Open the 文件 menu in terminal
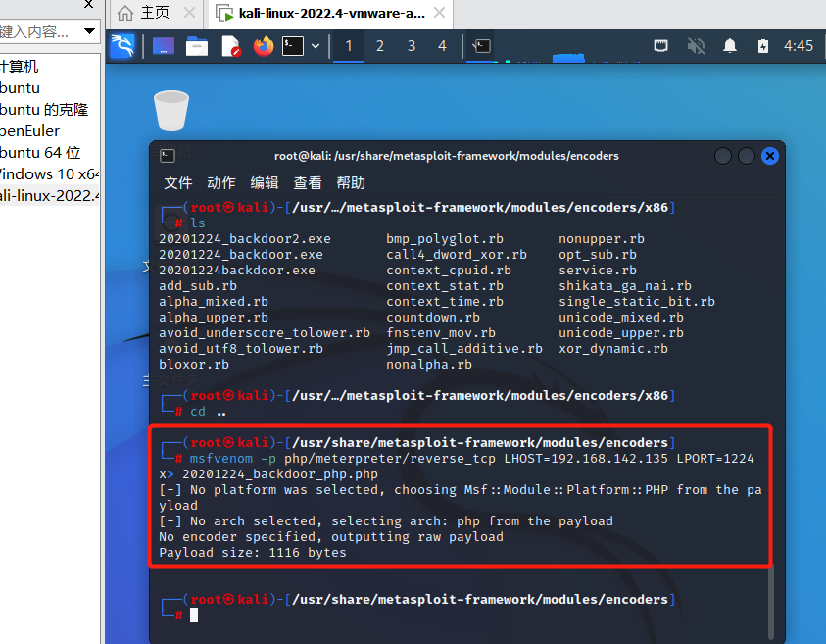Screen dimensions: 826x644 pyautogui.click(x=178, y=183)
